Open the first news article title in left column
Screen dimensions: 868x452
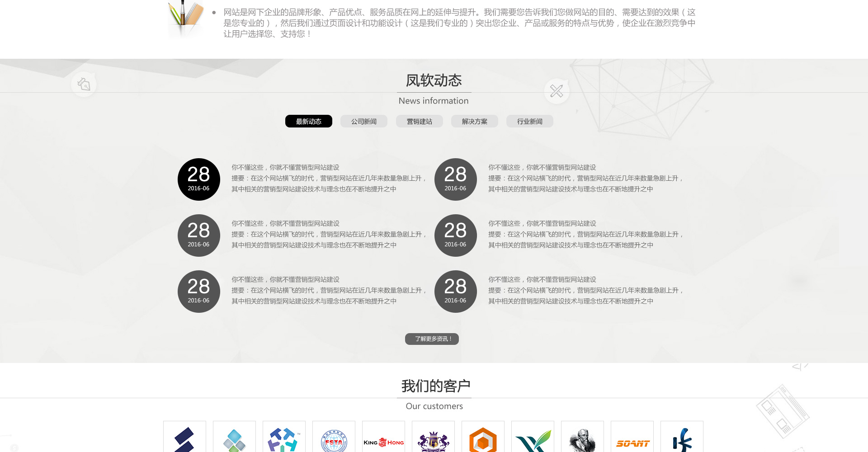[x=285, y=167]
